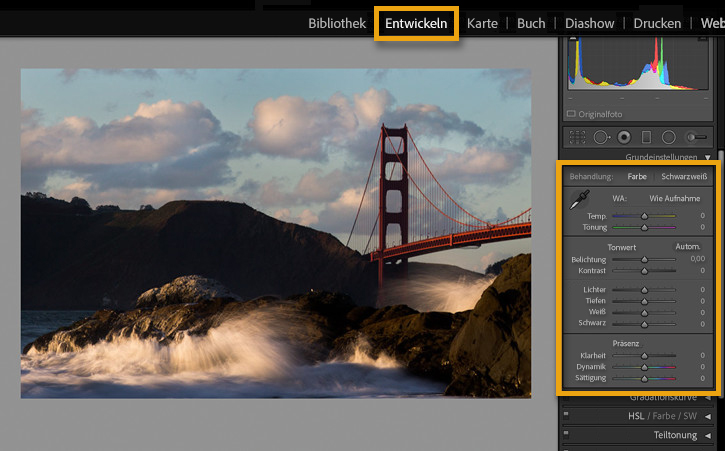Select the Adjustment Brush tool
The image size is (725, 451).
coord(696,137)
